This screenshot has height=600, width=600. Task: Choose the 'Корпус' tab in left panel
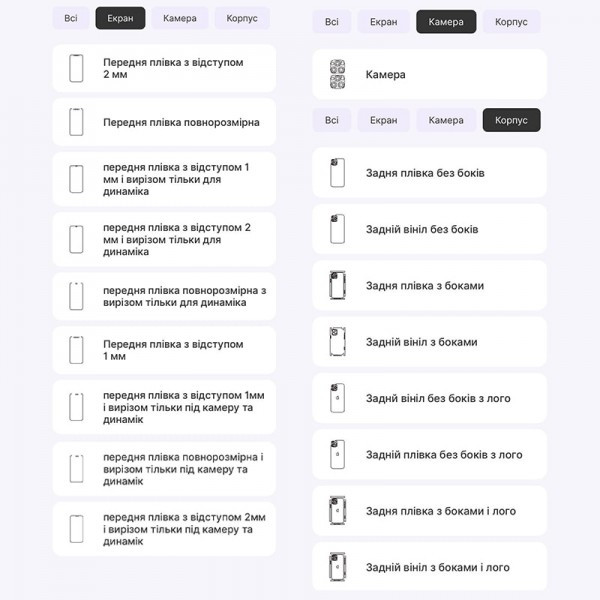242,18
